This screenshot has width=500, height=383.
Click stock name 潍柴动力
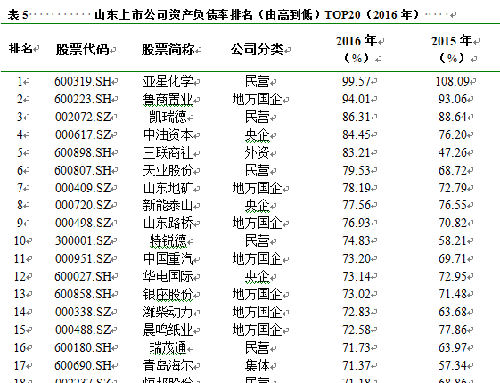[168, 312]
